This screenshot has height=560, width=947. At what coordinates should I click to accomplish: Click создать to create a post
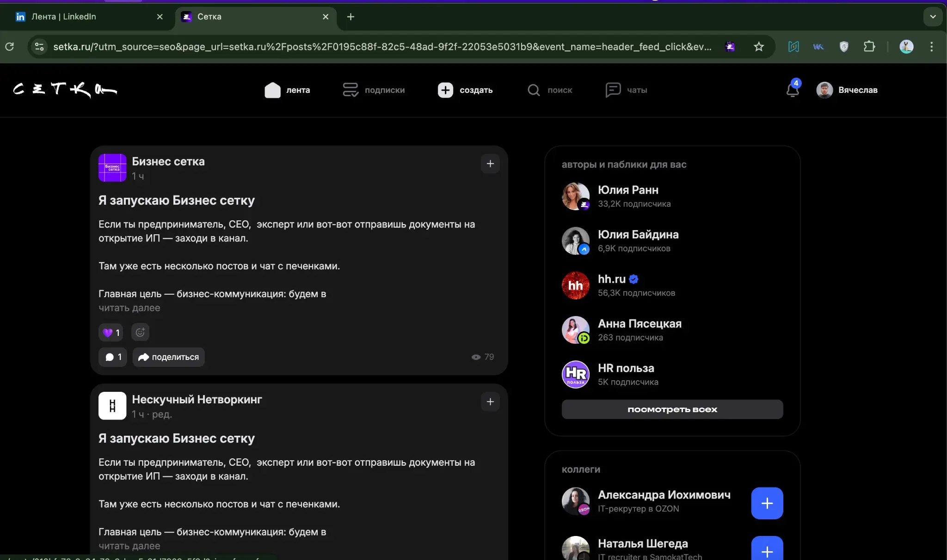tap(465, 90)
